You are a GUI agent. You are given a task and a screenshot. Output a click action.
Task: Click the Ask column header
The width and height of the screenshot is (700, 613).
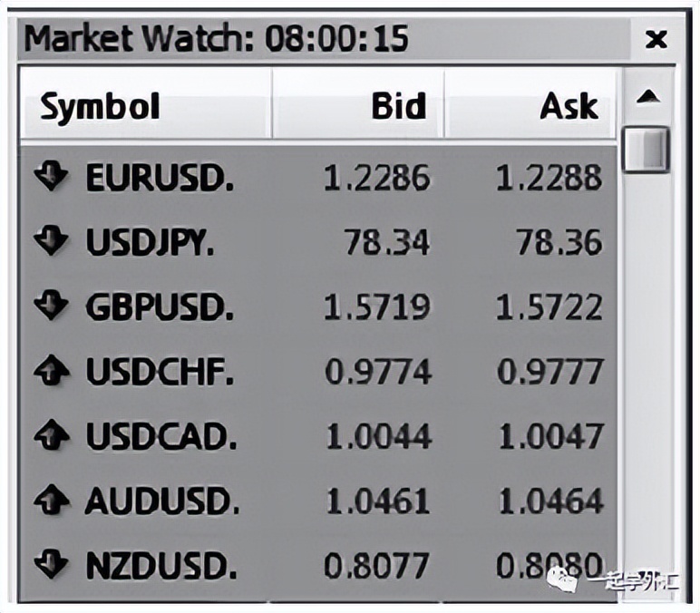tap(569, 107)
